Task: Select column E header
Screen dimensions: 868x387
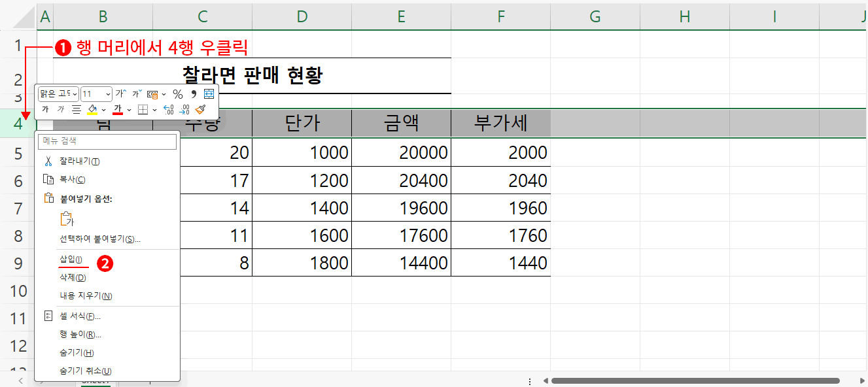Action: click(401, 17)
